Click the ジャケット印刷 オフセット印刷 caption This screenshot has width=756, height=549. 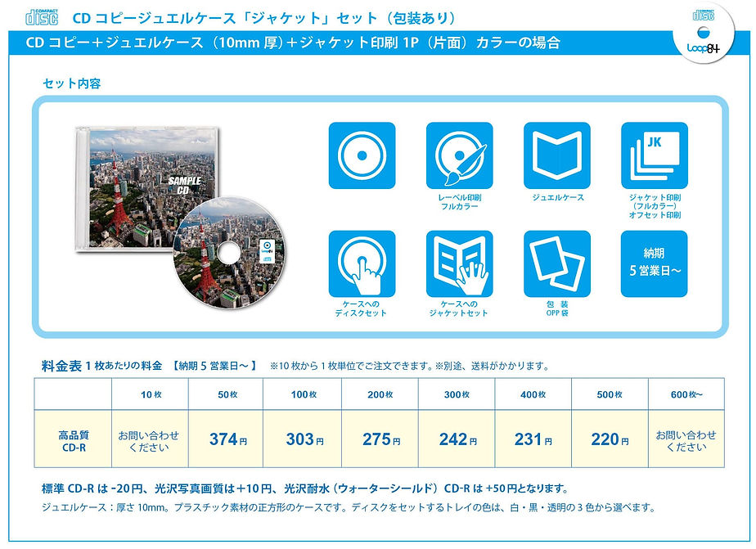tap(655, 206)
